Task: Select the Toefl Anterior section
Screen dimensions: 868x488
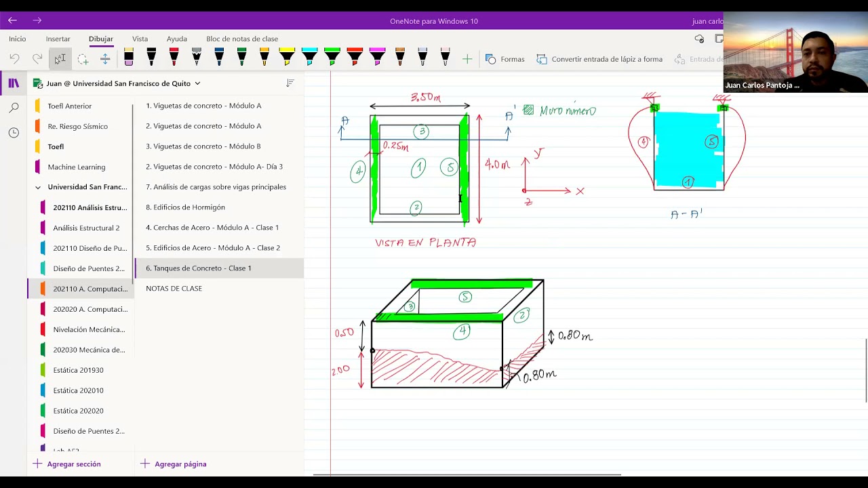Action: tap(80, 106)
